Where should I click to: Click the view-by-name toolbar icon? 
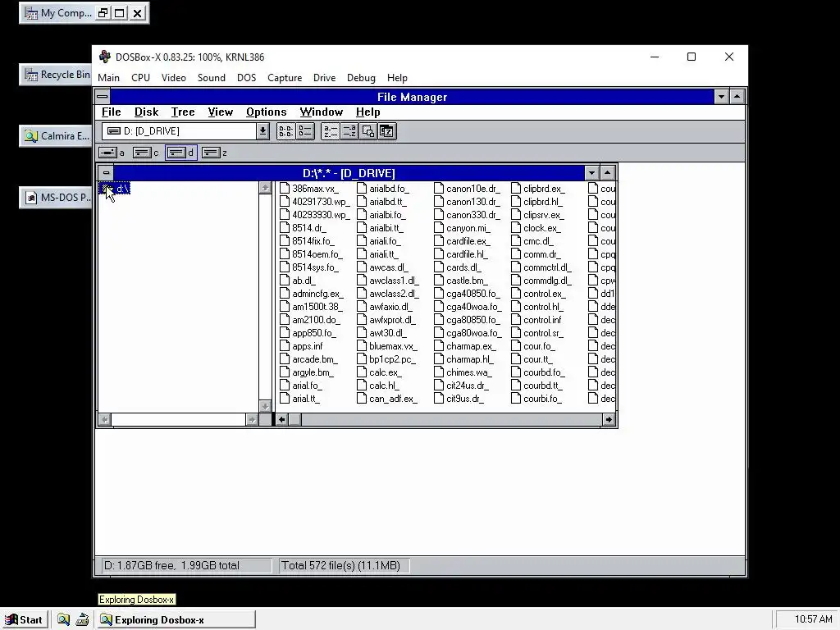[285, 131]
